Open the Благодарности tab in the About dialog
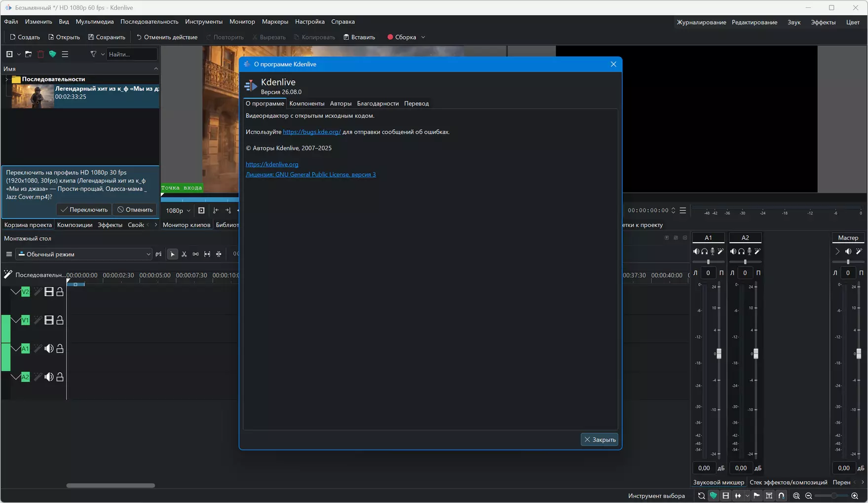The height and width of the screenshot is (503, 868). [x=378, y=104]
